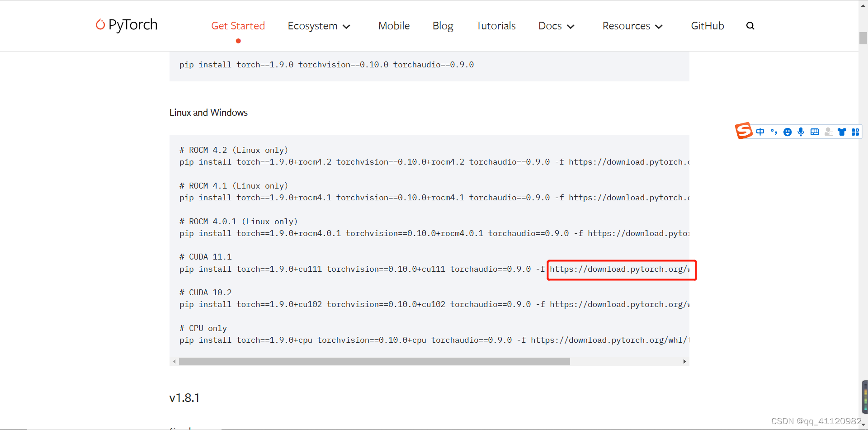This screenshot has width=868, height=430.
Task: Expand the Resources dropdown menu
Action: pos(632,26)
